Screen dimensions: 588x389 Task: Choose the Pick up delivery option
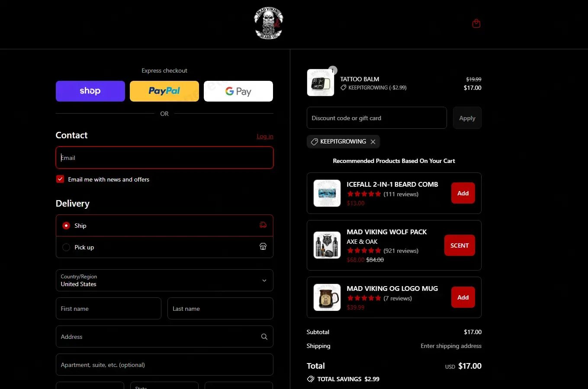click(66, 247)
